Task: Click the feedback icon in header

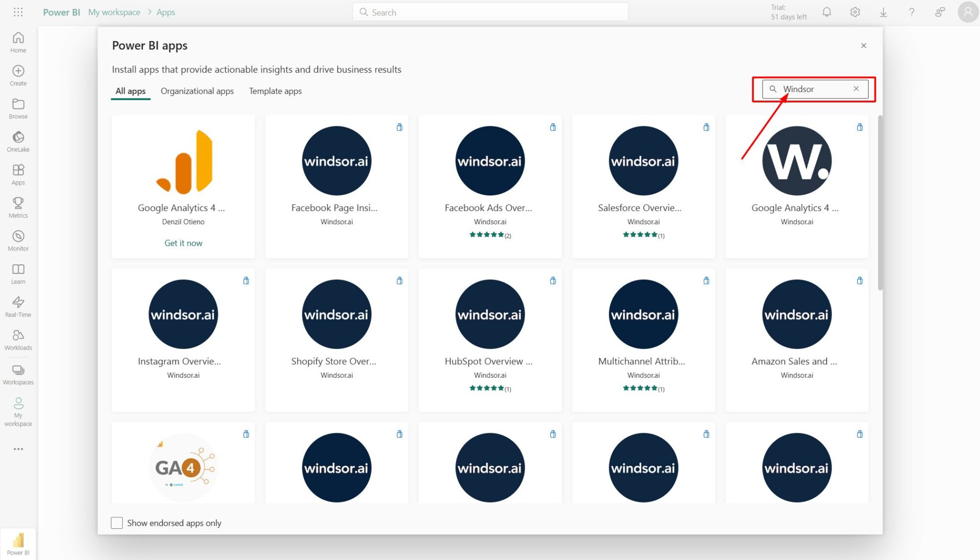Action: pyautogui.click(x=940, y=12)
